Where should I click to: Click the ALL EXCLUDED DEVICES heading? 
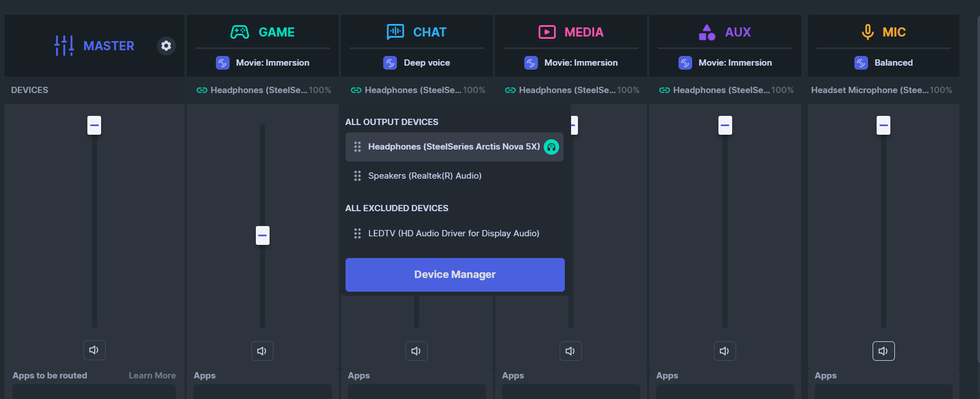(x=397, y=208)
